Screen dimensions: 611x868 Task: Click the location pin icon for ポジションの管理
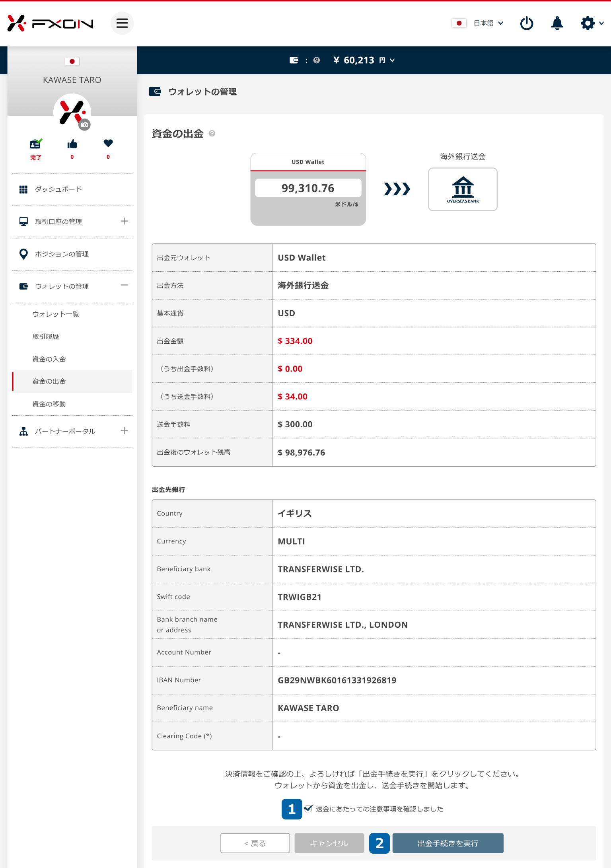point(23,254)
